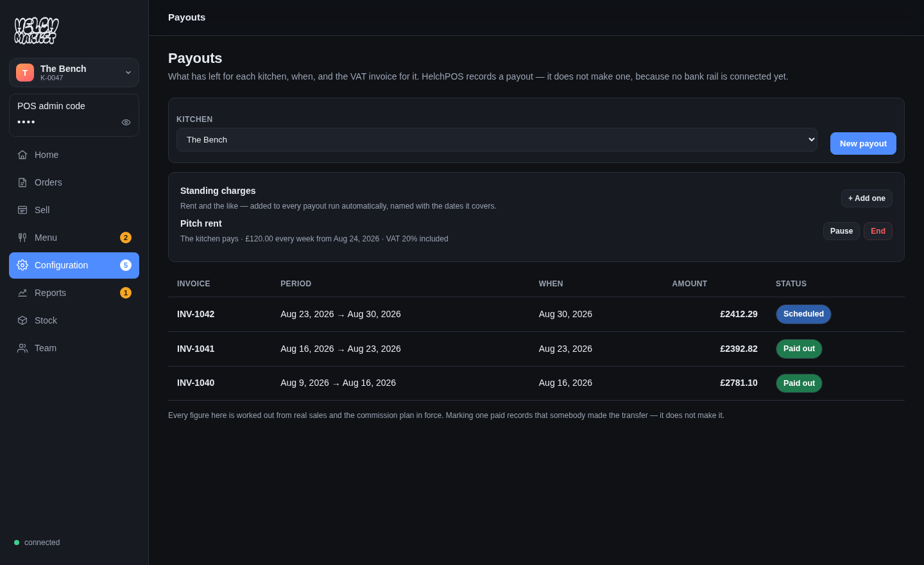Click the Standing charges heading
Image resolution: width=924 pixels, height=565 pixels.
coord(218,191)
